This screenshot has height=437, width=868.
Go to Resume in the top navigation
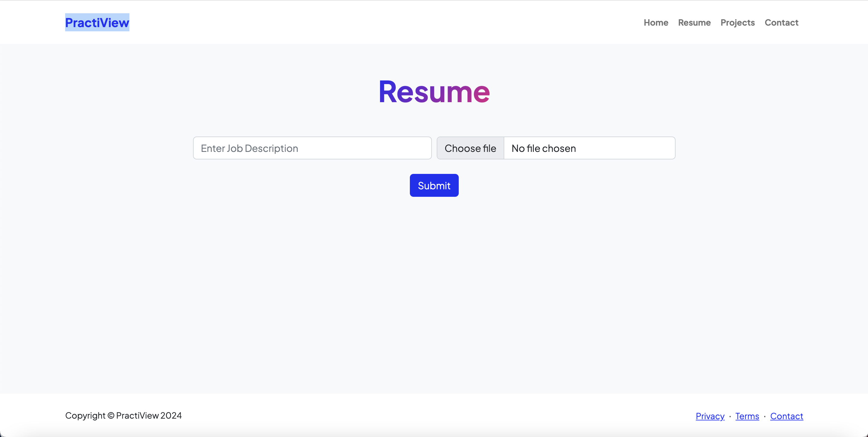[694, 23]
